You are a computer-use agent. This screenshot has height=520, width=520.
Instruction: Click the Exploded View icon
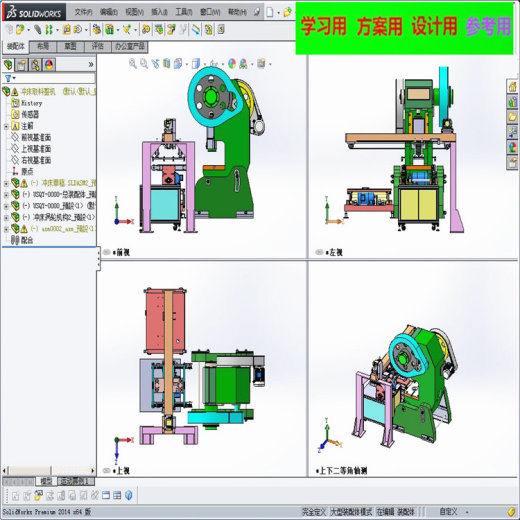(x=171, y=30)
